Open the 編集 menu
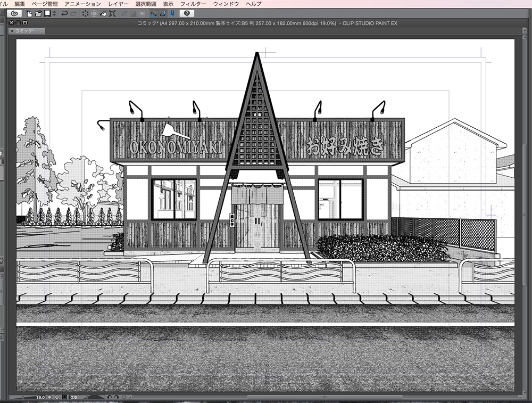Screen dimensions: 532x403 [x=20, y=4]
